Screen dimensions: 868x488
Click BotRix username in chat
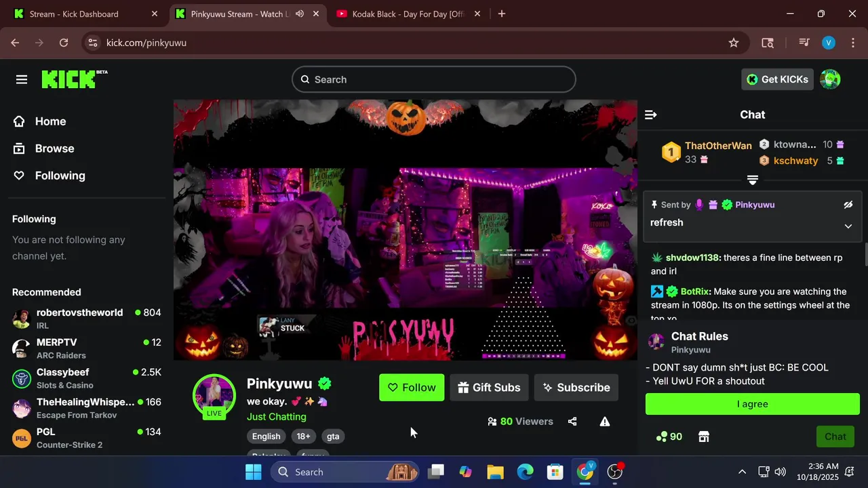(x=694, y=291)
